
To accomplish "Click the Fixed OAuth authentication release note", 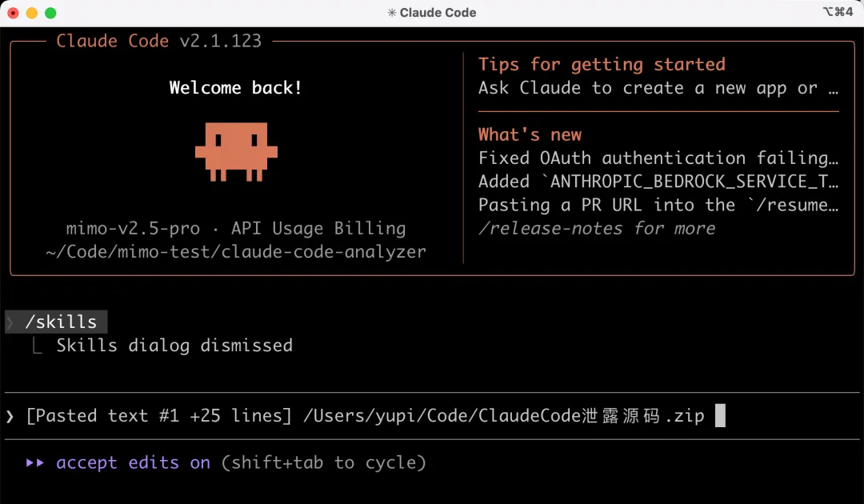I will [x=658, y=158].
